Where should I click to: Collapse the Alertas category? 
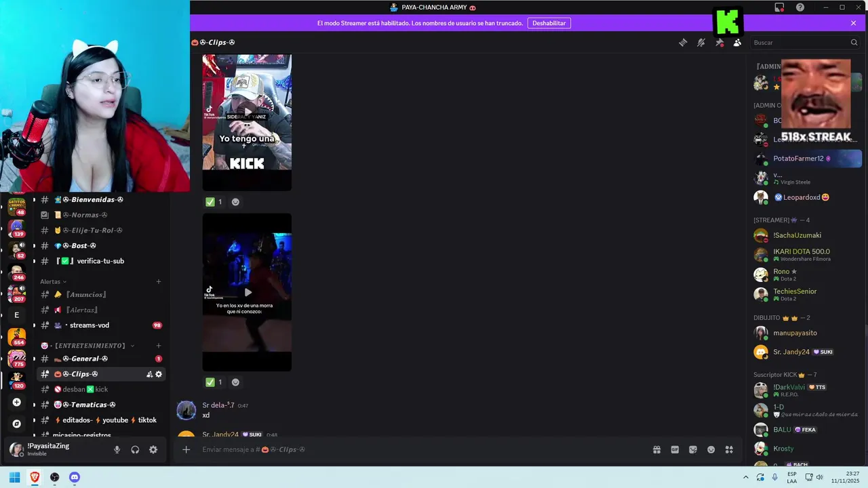point(53,281)
